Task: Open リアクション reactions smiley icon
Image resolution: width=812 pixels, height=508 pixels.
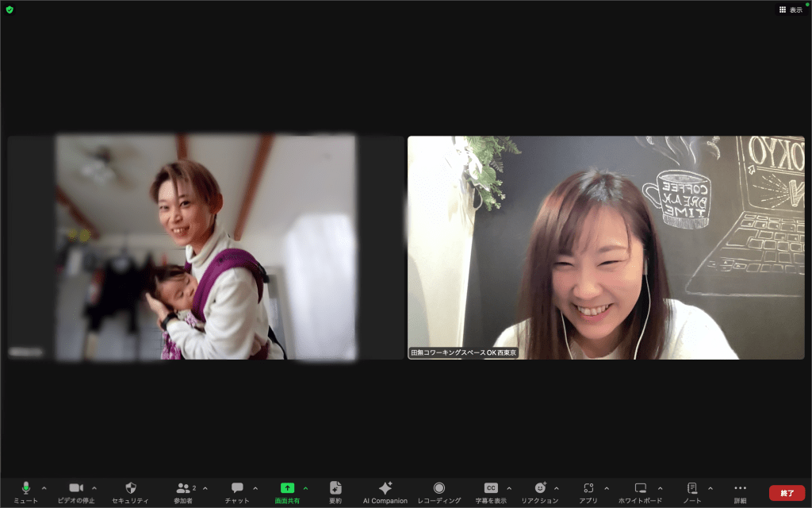Action: click(x=540, y=488)
